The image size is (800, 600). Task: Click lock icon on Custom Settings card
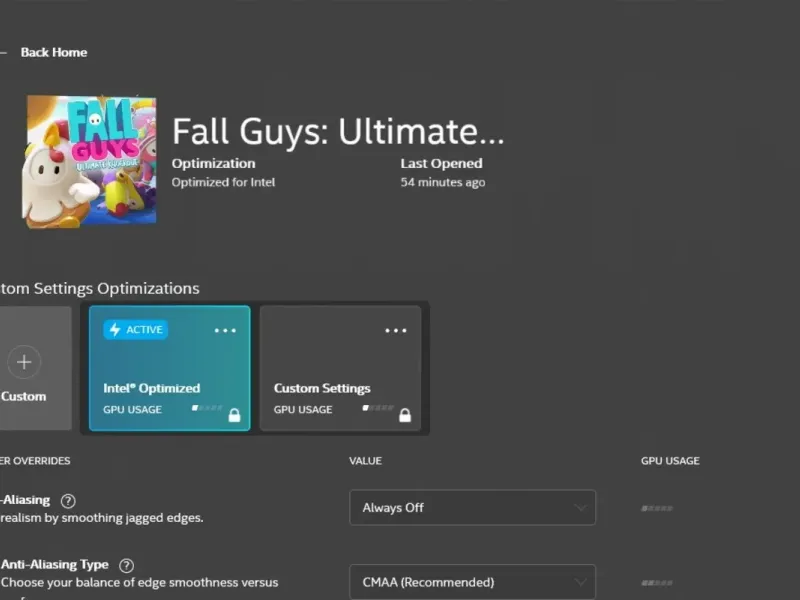coord(405,415)
